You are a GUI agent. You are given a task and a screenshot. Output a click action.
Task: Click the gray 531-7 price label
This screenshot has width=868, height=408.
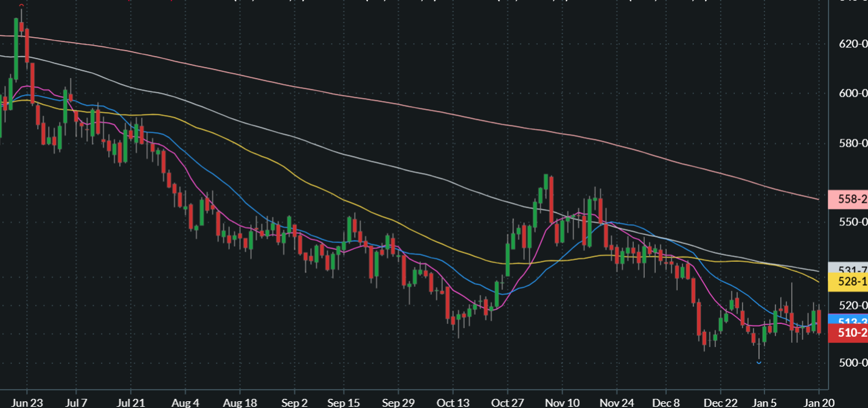(850, 268)
